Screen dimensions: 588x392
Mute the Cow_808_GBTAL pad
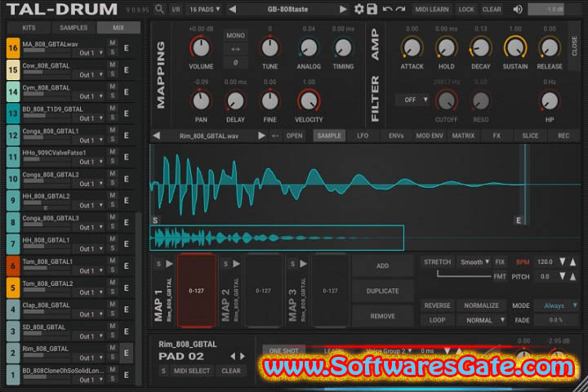point(112,65)
